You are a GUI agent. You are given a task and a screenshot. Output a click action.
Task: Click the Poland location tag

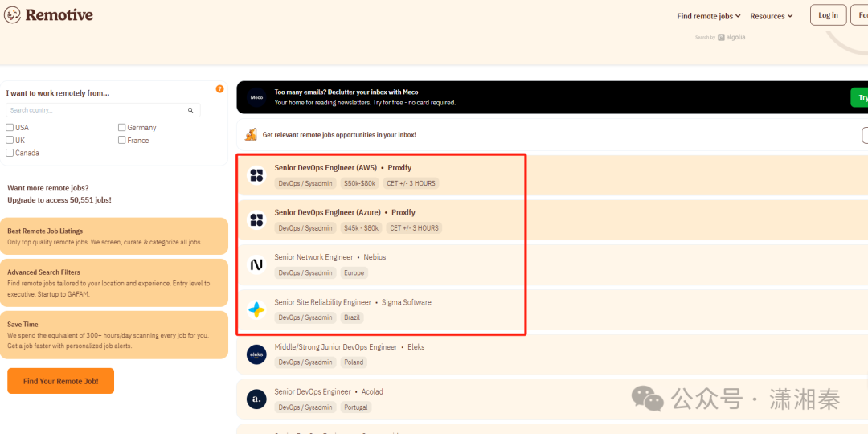[354, 362]
